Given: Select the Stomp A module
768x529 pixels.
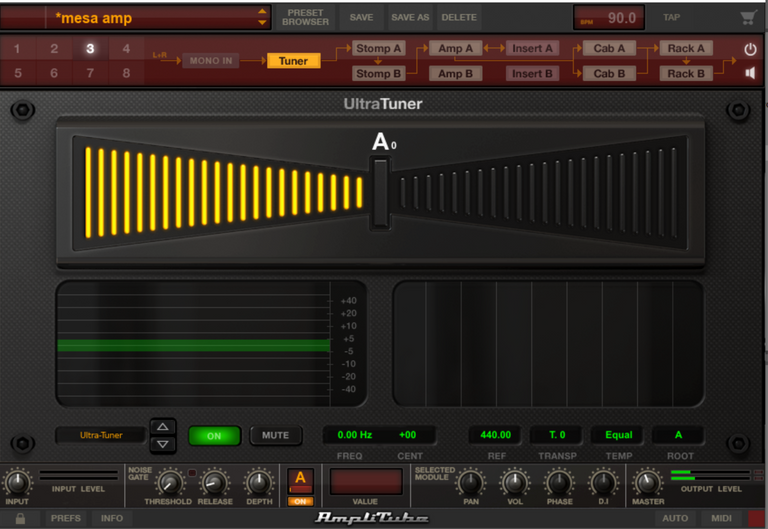Looking at the screenshot, I should 378,48.
